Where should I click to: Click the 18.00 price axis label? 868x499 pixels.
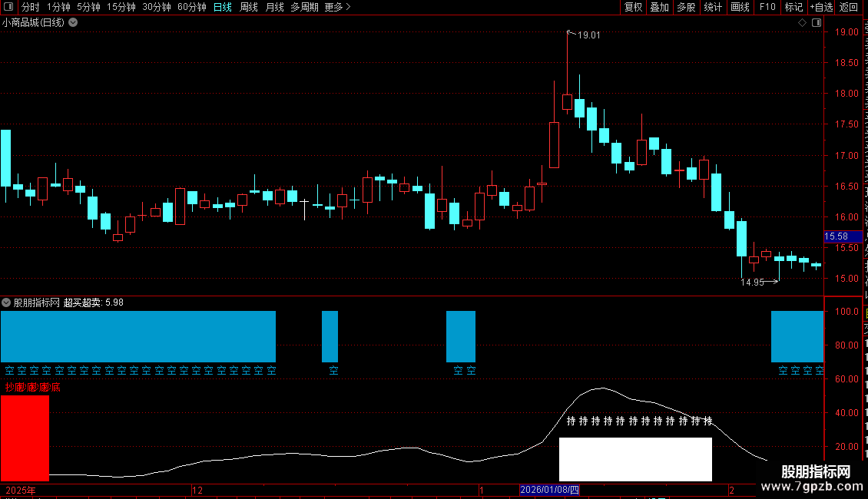point(847,94)
